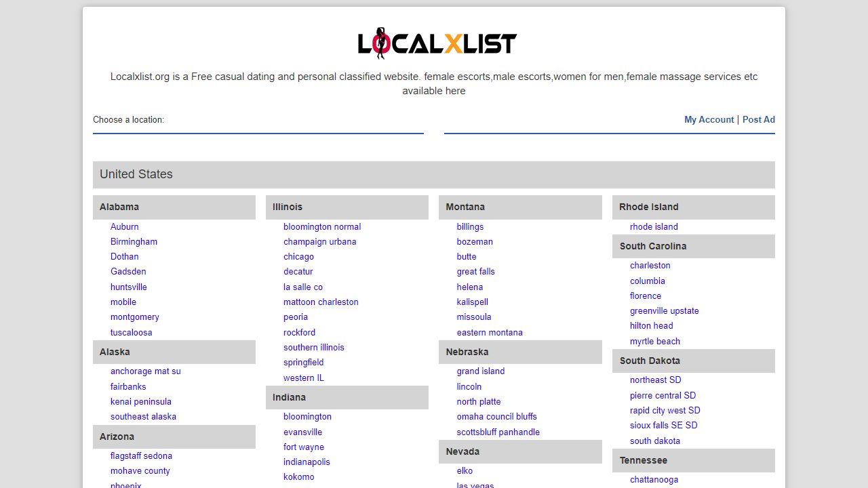The height and width of the screenshot is (488, 868).
Task: Open scottsbluff panhandle link
Action: click(x=498, y=432)
